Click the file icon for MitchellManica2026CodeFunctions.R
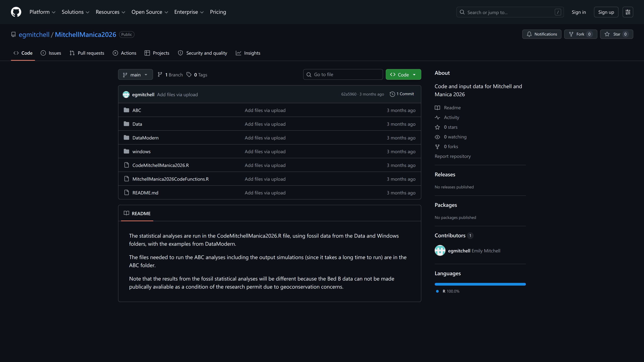This screenshot has height=362, width=644. [126, 179]
